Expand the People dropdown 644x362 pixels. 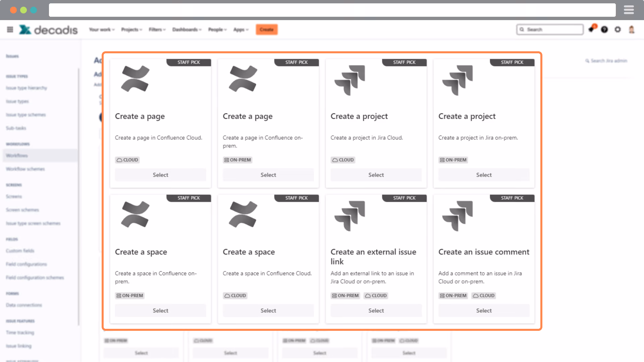tap(217, 29)
